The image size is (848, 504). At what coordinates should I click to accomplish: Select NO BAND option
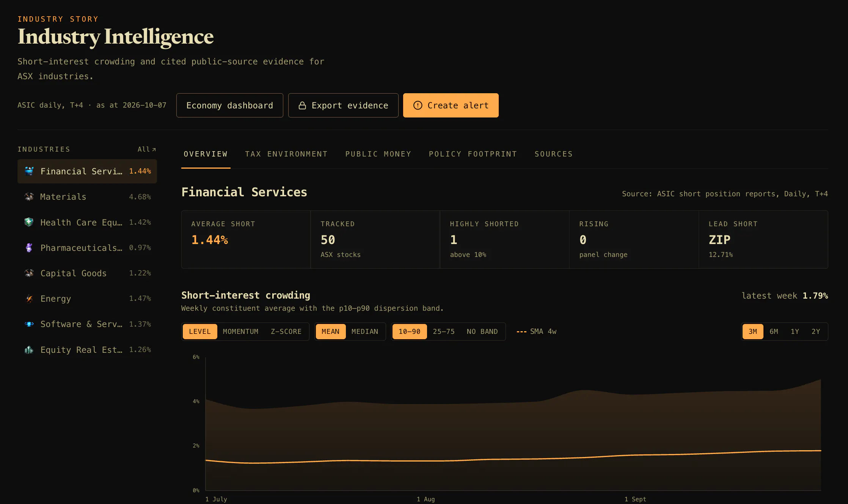(x=482, y=332)
